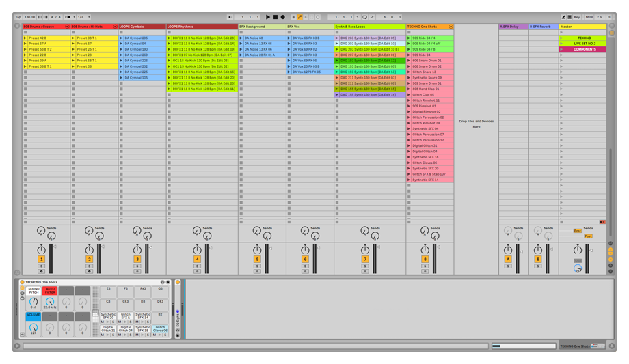Select the 130.00 tempo field

pyautogui.click(x=29, y=17)
